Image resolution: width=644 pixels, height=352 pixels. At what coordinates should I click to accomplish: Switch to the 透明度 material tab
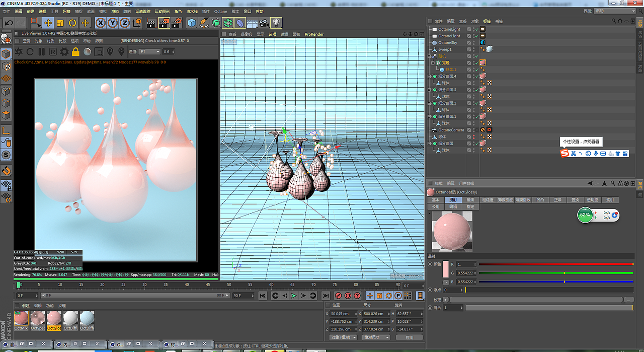pos(592,200)
